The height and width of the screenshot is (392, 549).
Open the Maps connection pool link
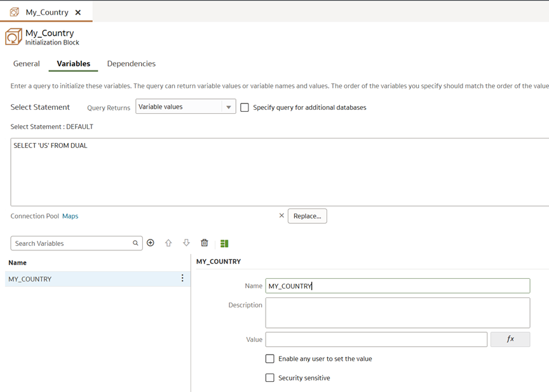70,216
